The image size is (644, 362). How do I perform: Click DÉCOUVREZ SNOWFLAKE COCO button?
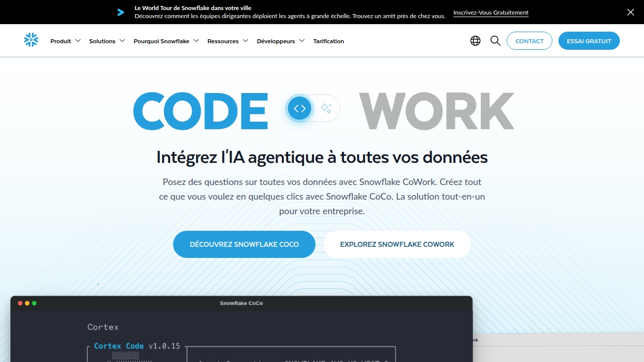244,244
